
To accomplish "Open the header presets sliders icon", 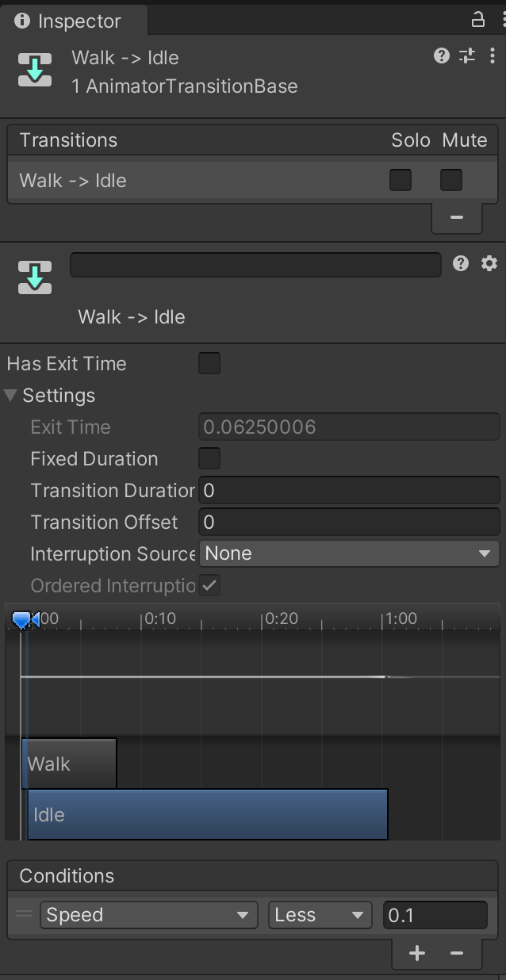I will (467, 56).
